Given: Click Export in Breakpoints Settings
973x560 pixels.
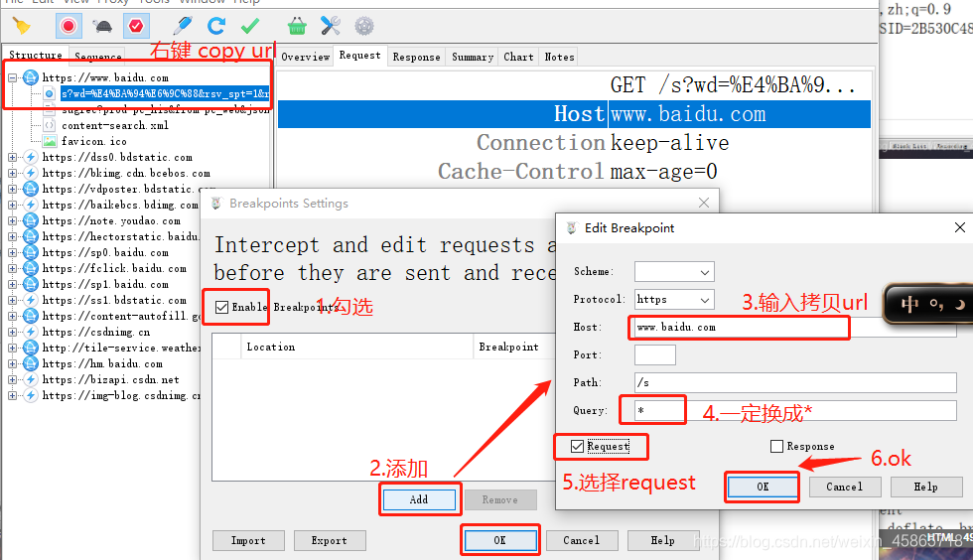Looking at the screenshot, I should pos(330,541).
